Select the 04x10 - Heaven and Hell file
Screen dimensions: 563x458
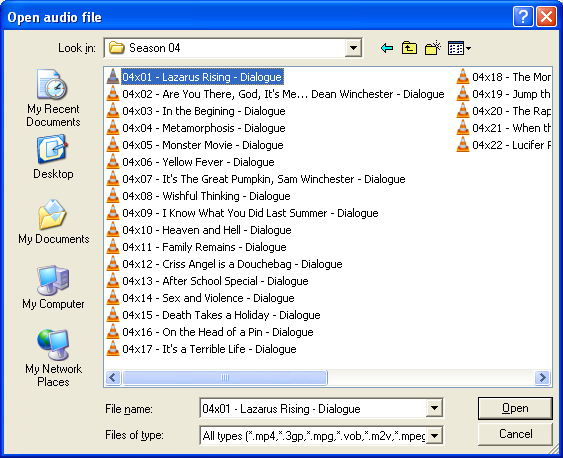tap(199, 230)
